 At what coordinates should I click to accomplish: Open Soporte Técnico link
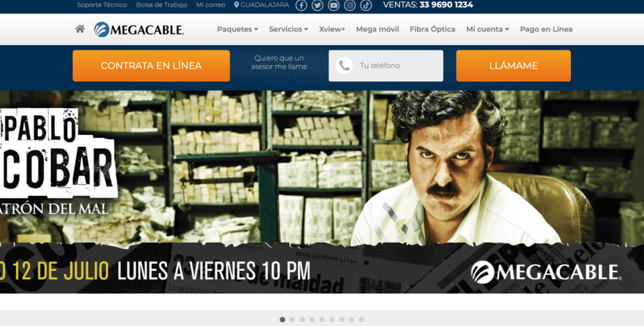[x=102, y=5]
